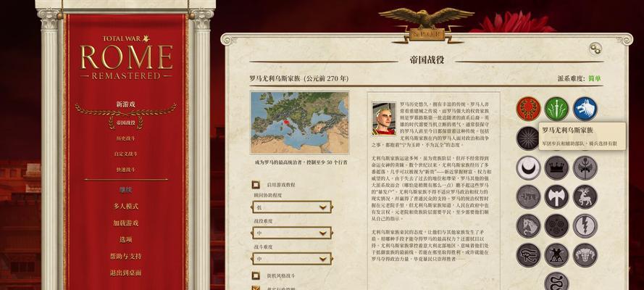Open the 顾问协助程度 dropdown
Viewport: 644px width, 290px height.
[292, 207]
